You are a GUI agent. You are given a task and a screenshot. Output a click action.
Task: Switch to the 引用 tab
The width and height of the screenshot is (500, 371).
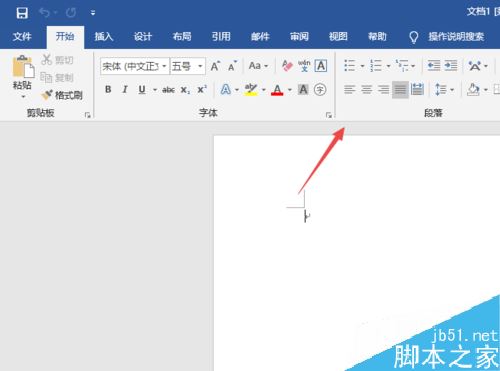(221, 36)
